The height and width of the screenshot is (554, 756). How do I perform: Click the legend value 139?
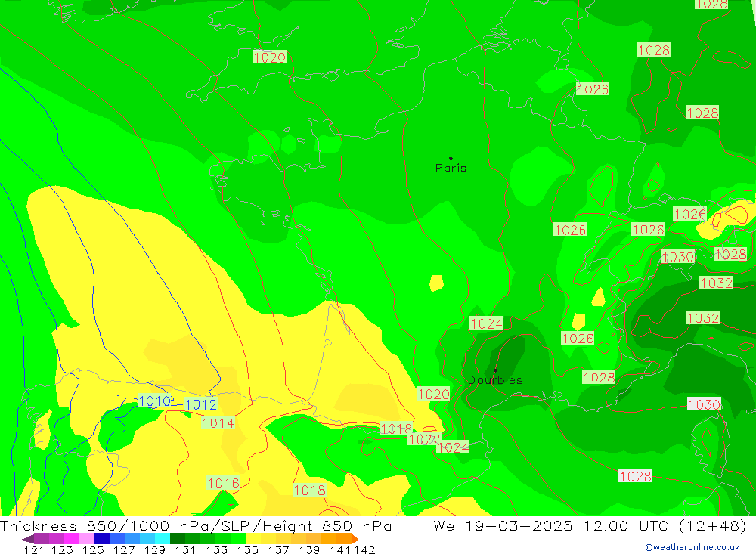(309, 549)
